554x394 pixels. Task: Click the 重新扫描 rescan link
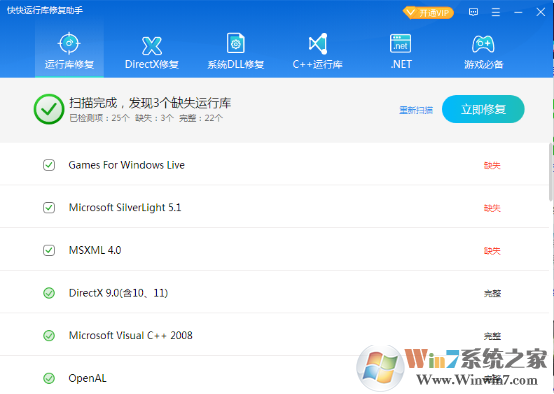click(x=416, y=110)
